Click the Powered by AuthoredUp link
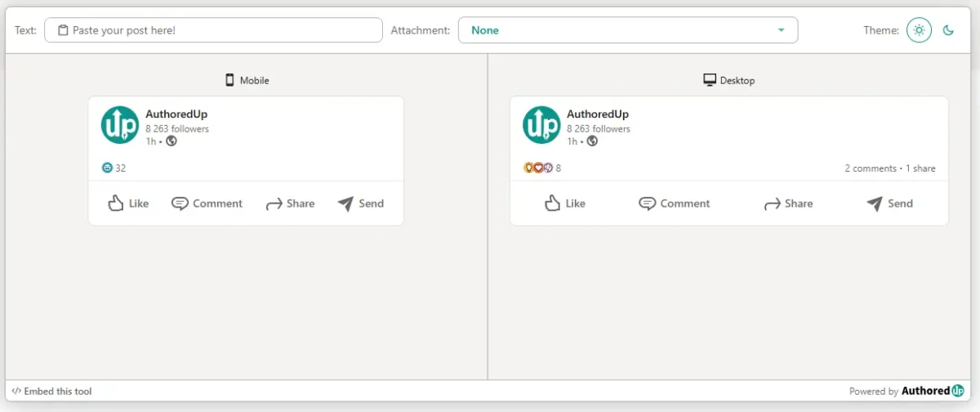980x412 pixels. pos(906,391)
